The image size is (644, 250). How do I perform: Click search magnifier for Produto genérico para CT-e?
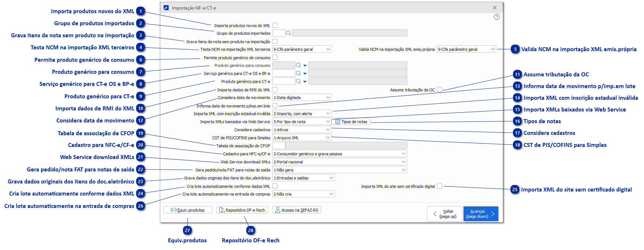click(x=298, y=82)
